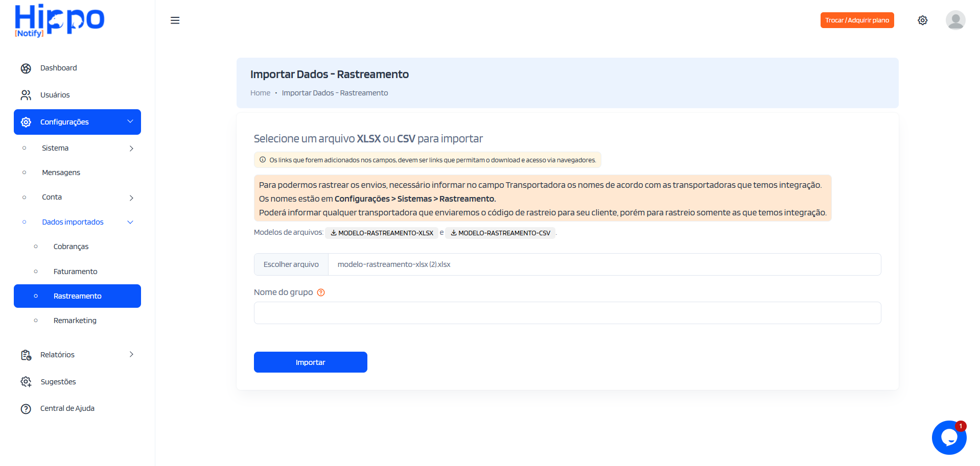Screen dimensions: 980x466
Task: Open the Dashboard menu item
Action: (x=77, y=68)
